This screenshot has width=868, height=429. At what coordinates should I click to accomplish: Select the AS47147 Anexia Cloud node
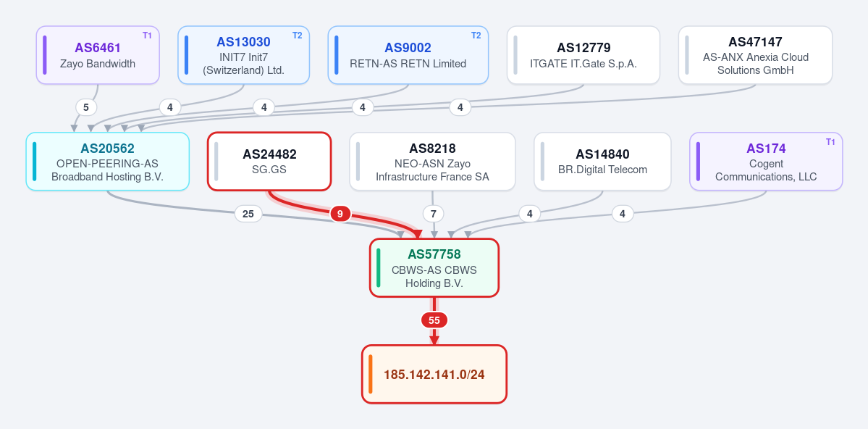756,55
